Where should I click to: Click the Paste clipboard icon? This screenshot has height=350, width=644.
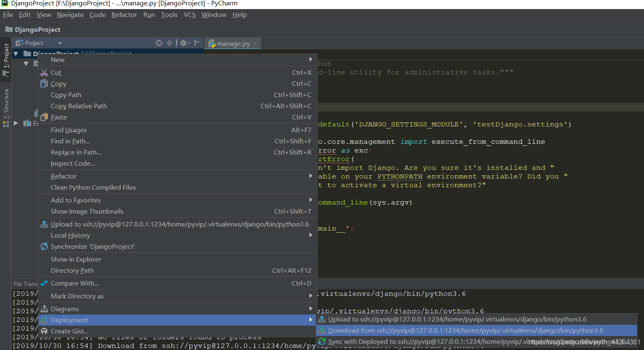pyautogui.click(x=44, y=117)
